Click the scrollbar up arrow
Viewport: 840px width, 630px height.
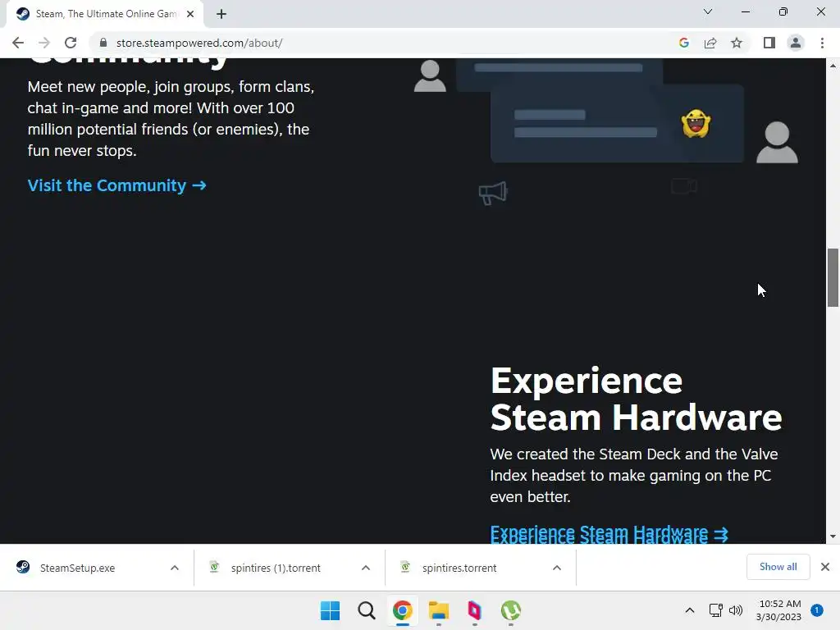(x=833, y=66)
